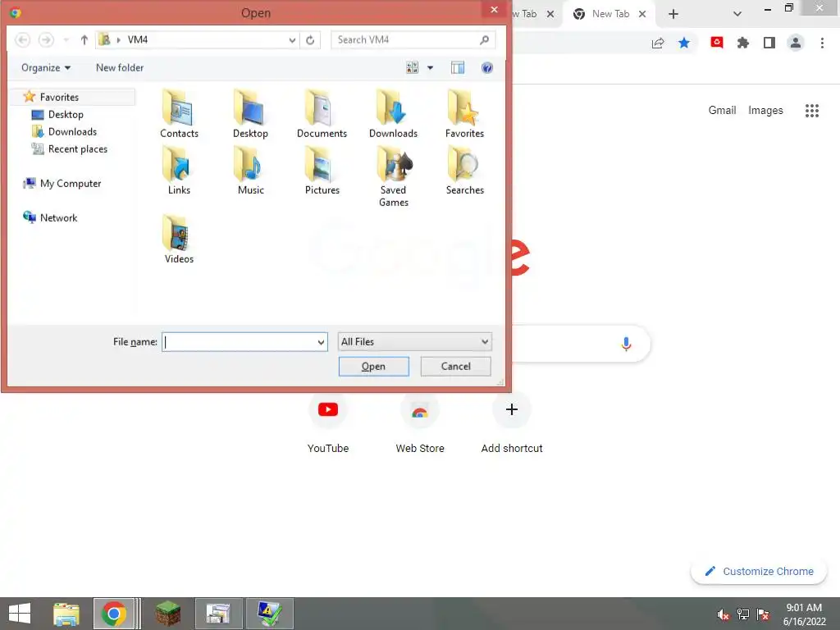Open Chrome three-dot menu
The height and width of the screenshot is (630, 840).
822,43
